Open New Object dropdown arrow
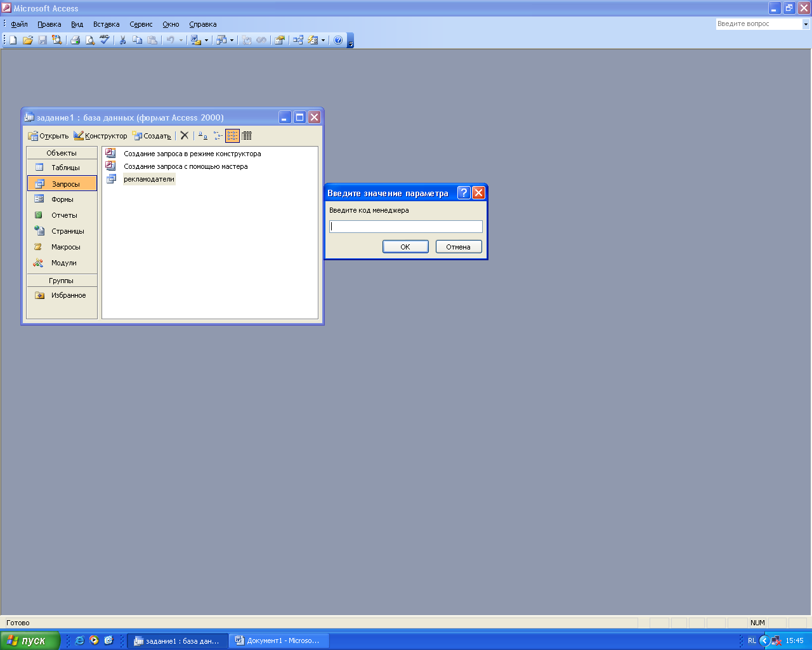The image size is (812, 650). point(323,40)
